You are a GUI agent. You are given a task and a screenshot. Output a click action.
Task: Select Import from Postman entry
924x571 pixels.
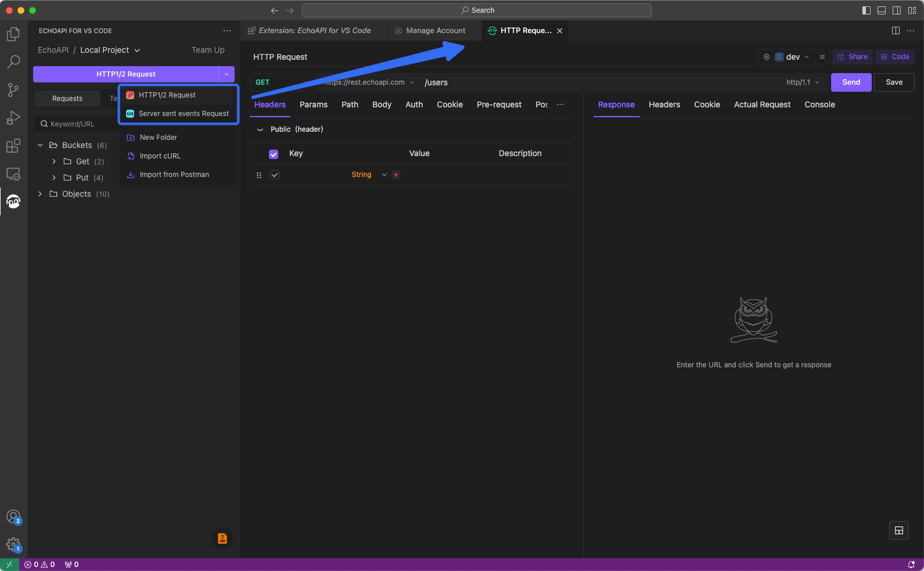[177, 175]
